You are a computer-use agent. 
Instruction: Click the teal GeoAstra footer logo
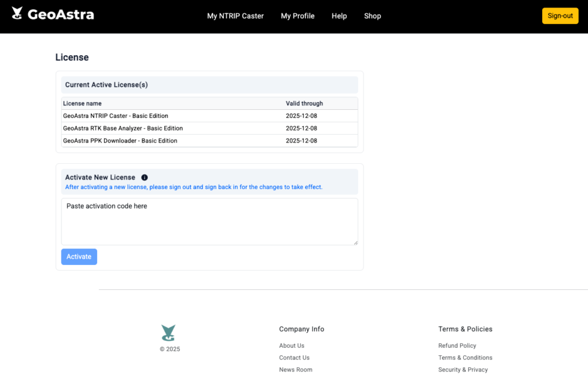click(x=168, y=333)
